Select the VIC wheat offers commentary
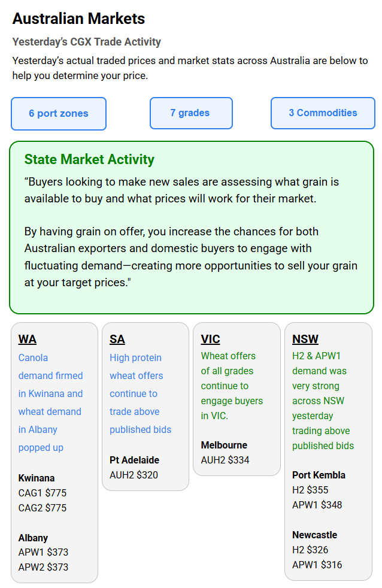Viewport: 382px width, 588px height. 232,386
